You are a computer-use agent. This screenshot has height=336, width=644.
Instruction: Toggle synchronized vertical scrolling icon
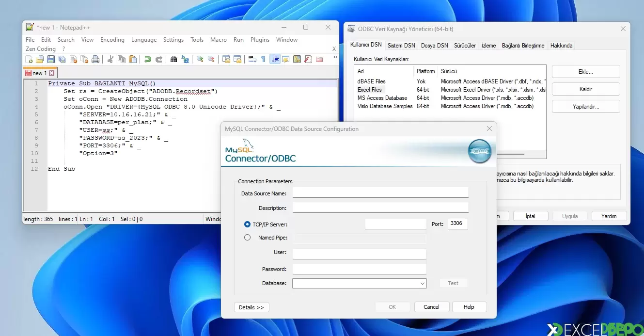coord(226,60)
